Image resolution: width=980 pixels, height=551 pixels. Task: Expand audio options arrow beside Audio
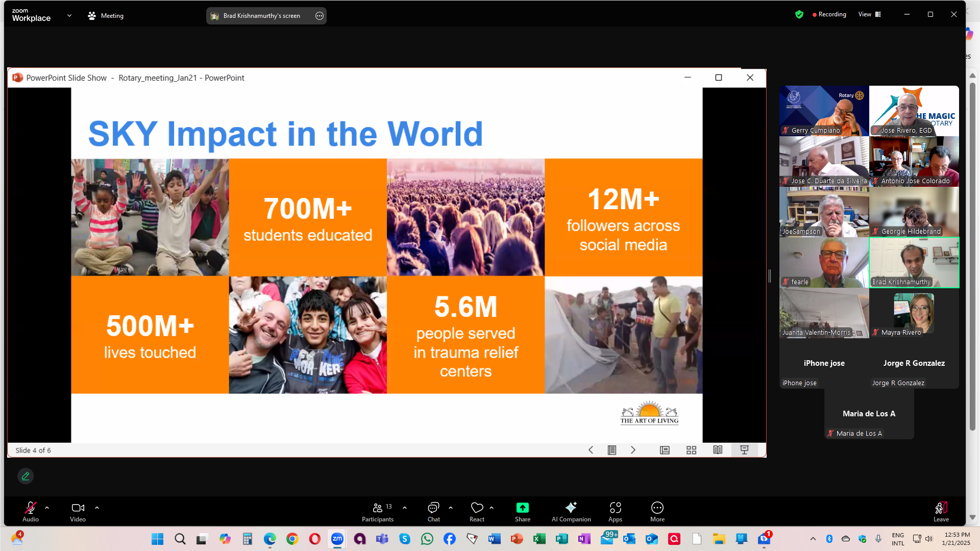pos(47,508)
